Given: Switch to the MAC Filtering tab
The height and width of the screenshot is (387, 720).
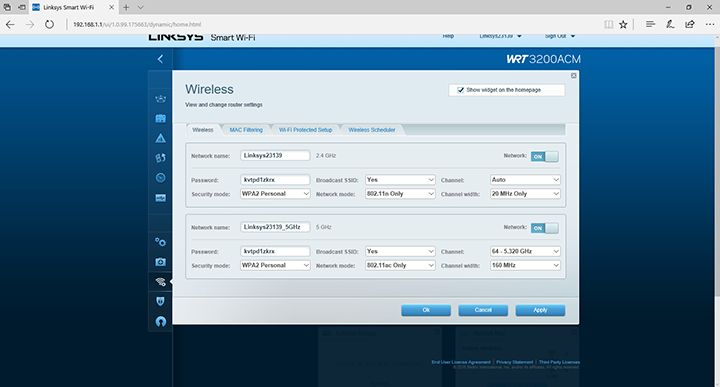Looking at the screenshot, I should 246,130.
